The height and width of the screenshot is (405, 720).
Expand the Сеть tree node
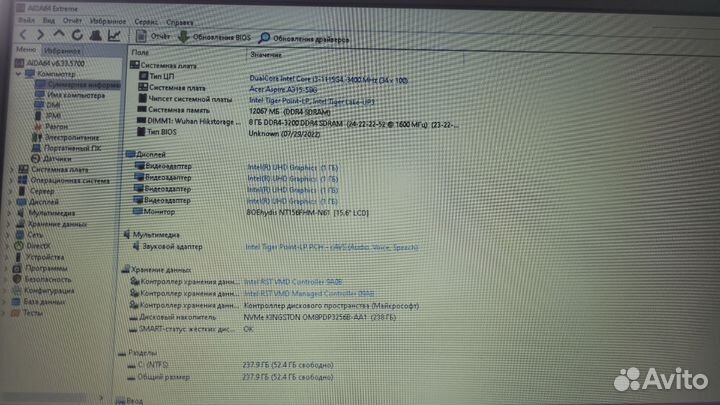(x=8, y=235)
